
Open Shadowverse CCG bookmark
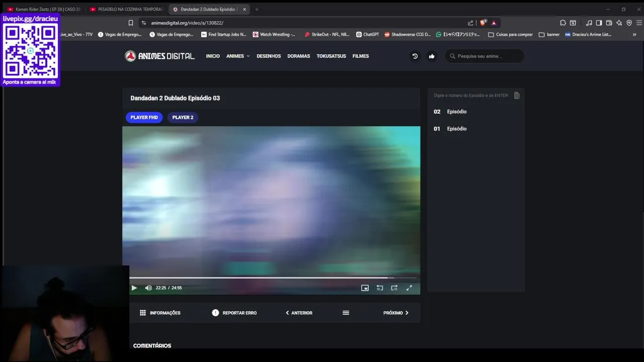408,35
